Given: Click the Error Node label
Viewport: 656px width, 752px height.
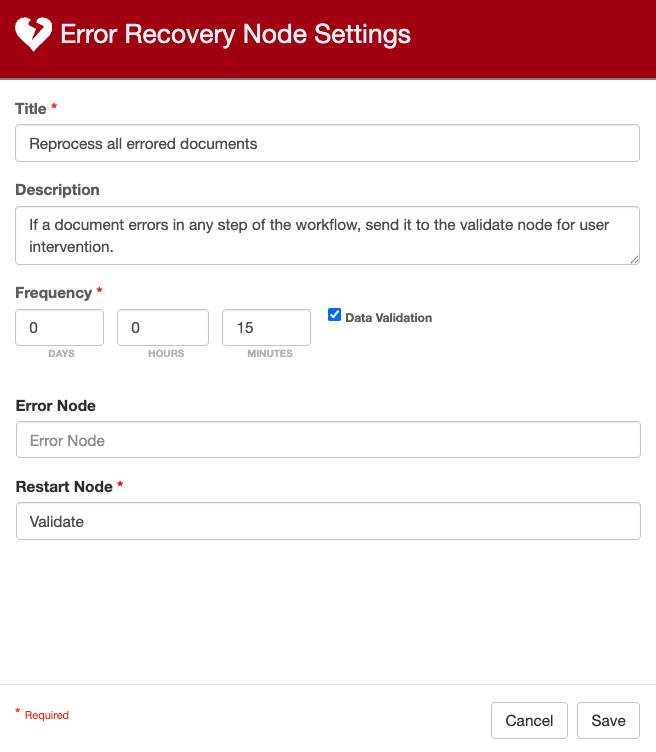Looking at the screenshot, I should (55, 405).
